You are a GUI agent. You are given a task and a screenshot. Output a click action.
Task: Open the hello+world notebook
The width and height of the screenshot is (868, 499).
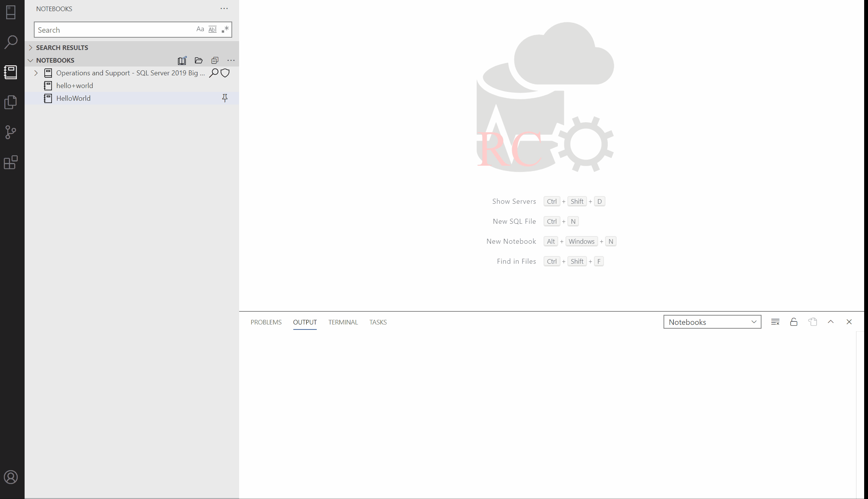pos(75,85)
